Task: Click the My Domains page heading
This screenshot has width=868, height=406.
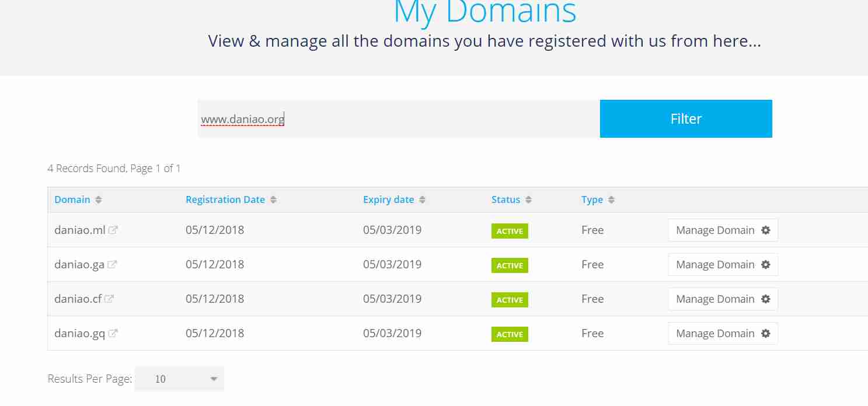Action: tap(485, 12)
